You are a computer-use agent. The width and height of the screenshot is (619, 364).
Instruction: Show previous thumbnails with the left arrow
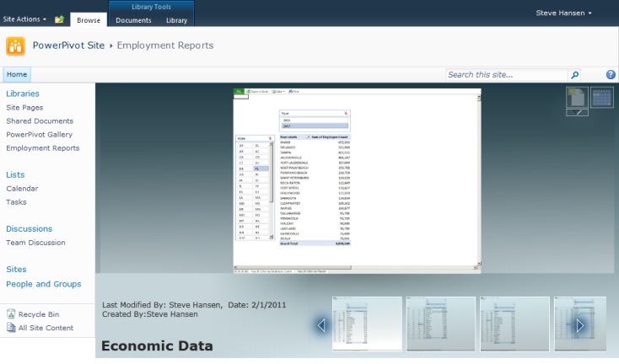click(321, 325)
